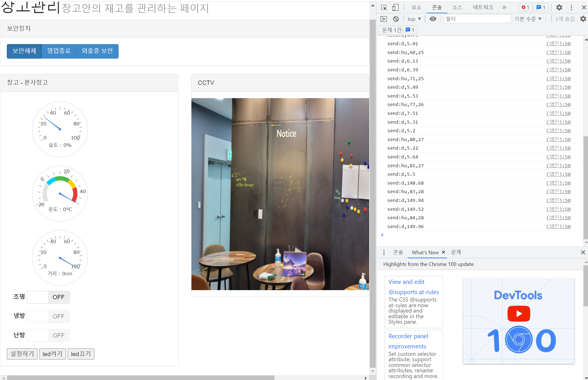Open the 기본 수준 log level dropdown
Image resolution: width=588 pixels, height=380 pixels.
point(528,19)
